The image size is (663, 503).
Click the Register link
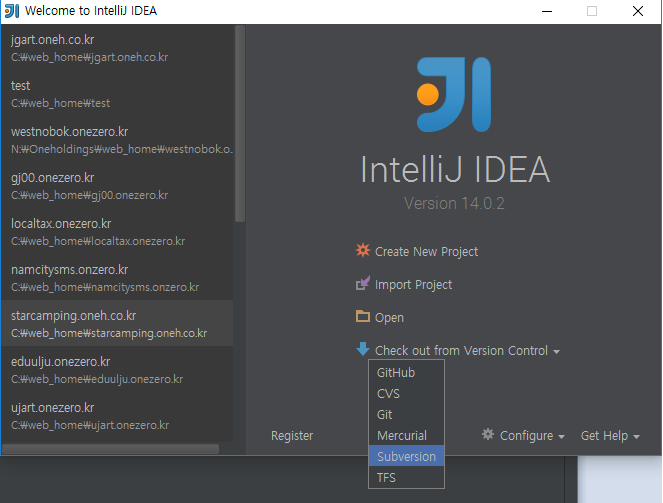[292, 436]
